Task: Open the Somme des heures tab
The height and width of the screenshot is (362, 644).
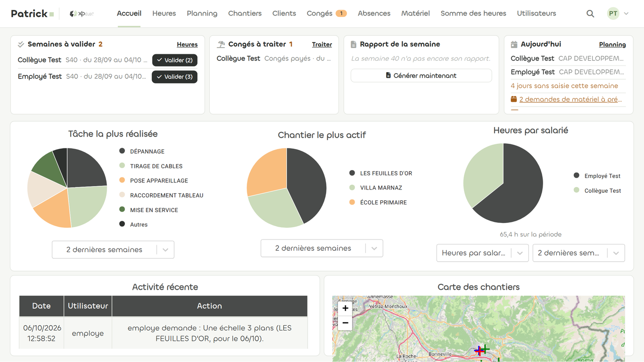Action: 473,14
